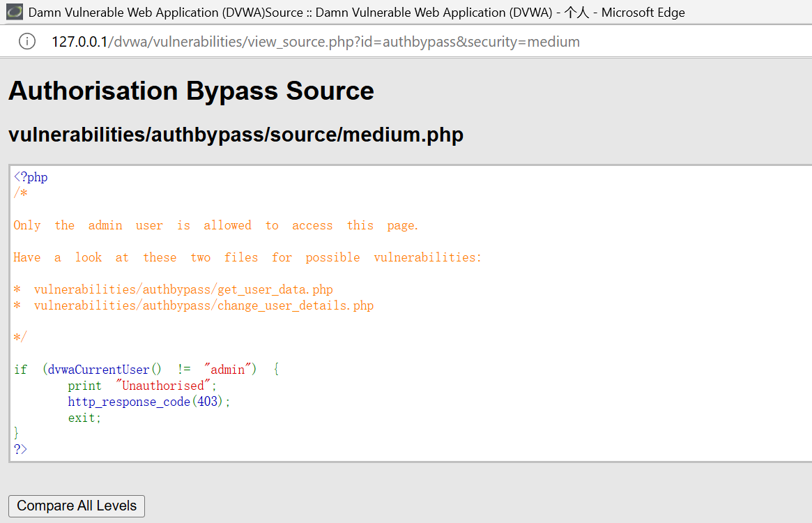The width and height of the screenshot is (812, 523).
Task: Click the dvwaCurrentUser() condition line
Action: (x=146, y=370)
